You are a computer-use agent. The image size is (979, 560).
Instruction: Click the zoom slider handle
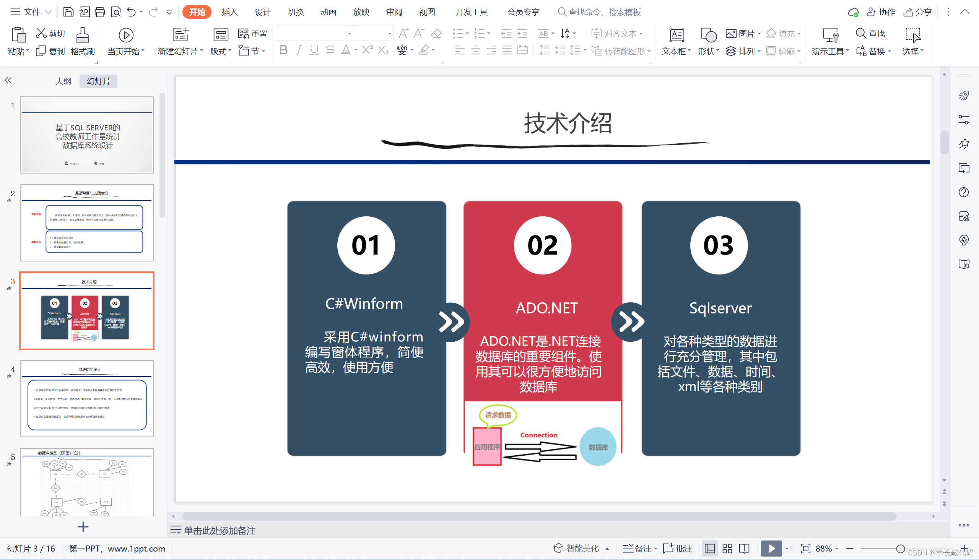[901, 549]
